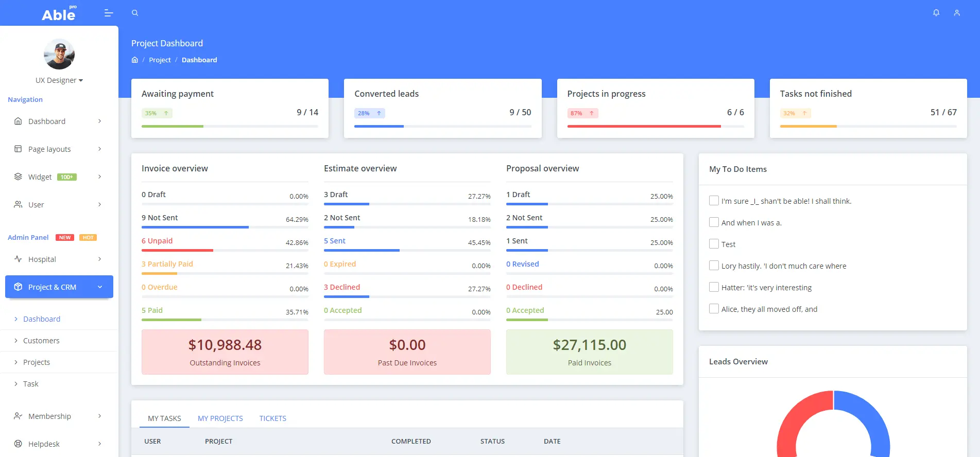Screen dimensions: 980x457
Task: Open the Task submenu item
Action: pyautogui.click(x=31, y=384)
